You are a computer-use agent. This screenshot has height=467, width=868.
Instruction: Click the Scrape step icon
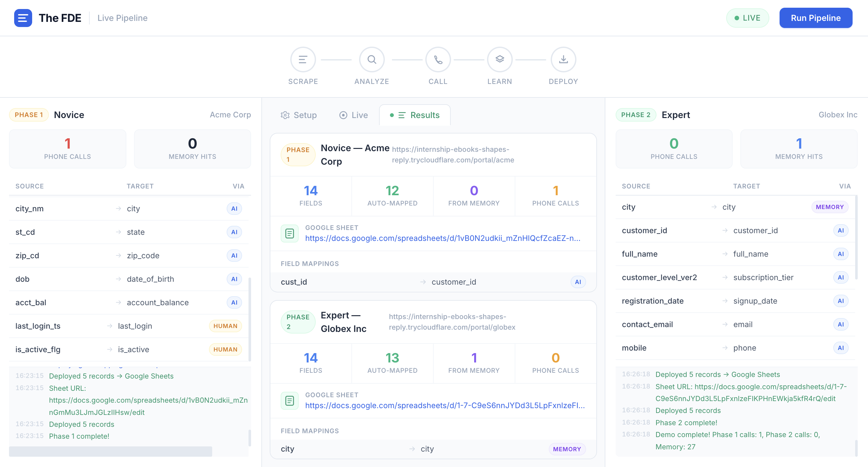click(303, 60)
